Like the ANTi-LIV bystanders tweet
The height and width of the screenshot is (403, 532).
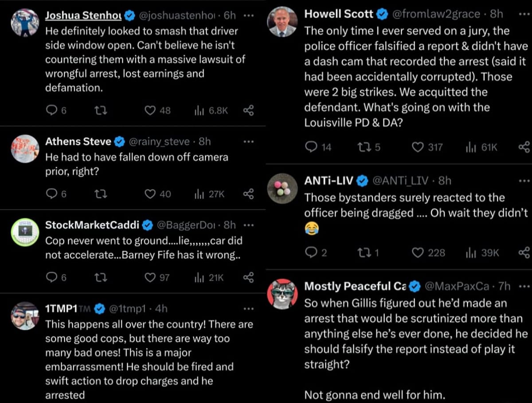(x=418, y=253)
